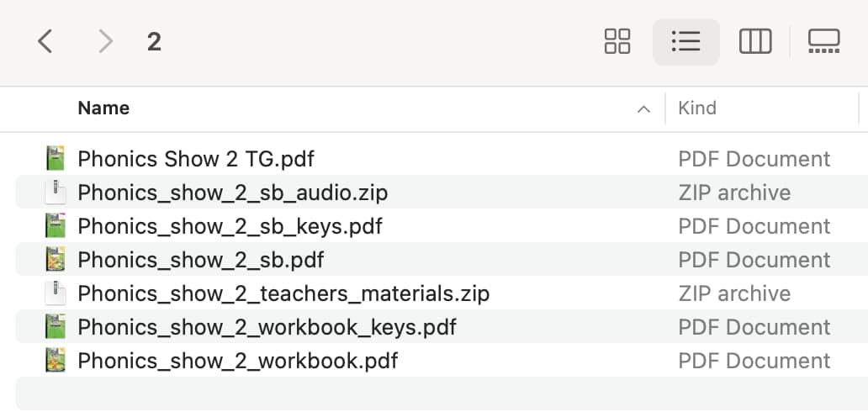868x412 pixels.
Task: Select list view mode
Action: (x=685, y=41)
